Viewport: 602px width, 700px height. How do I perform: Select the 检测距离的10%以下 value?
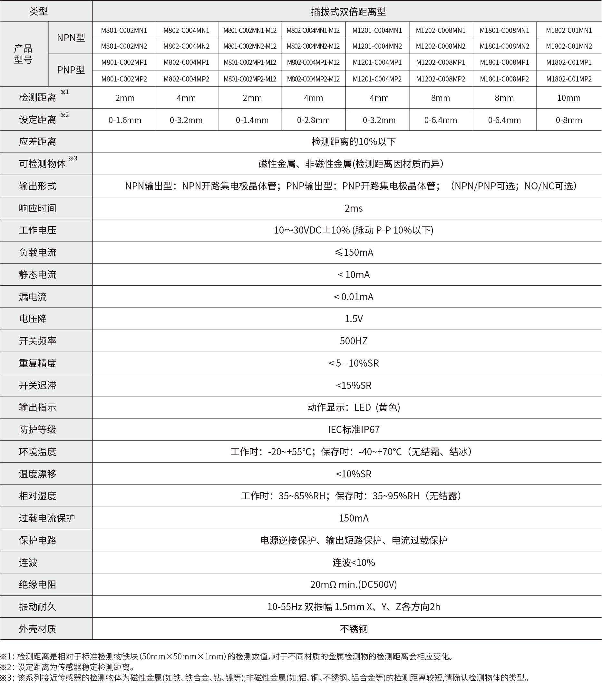354,141
